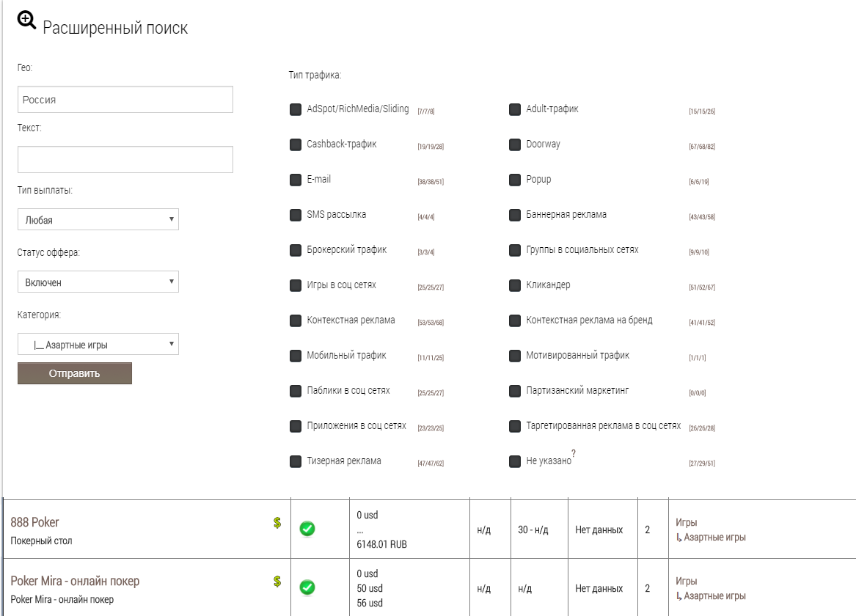Enable the Adult-трафик checkbox
The image size is (856, 616).
(515, 110)
